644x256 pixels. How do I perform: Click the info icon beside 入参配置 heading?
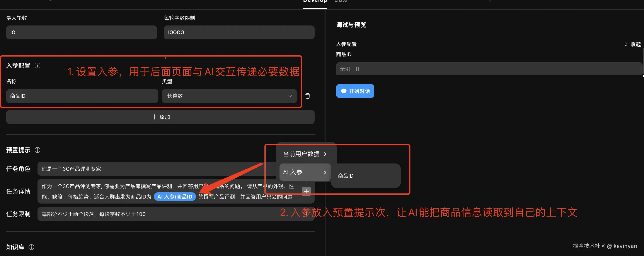37,66
